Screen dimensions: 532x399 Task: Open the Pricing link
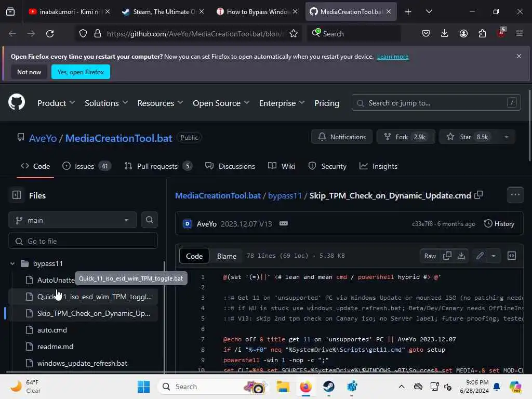click(x=327, y=103)
